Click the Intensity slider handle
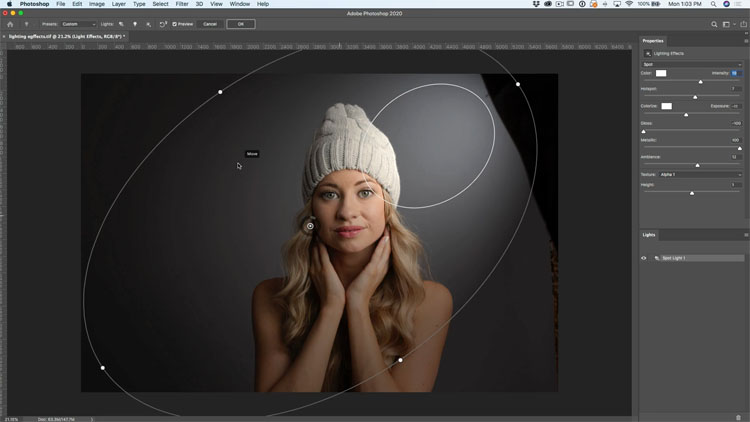750x422 pixels. (x=701, y=82)
